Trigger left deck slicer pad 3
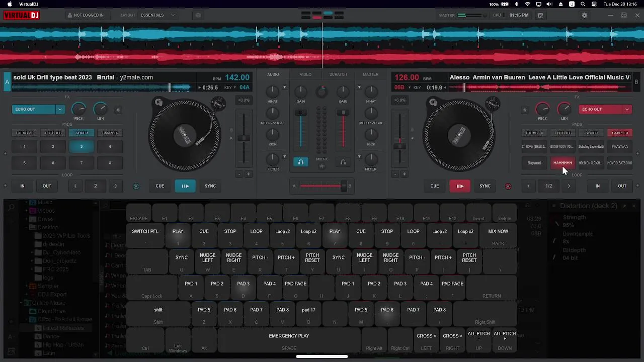Image resolution: width=644 pixels, height=362 pixels. click(82, 147)
